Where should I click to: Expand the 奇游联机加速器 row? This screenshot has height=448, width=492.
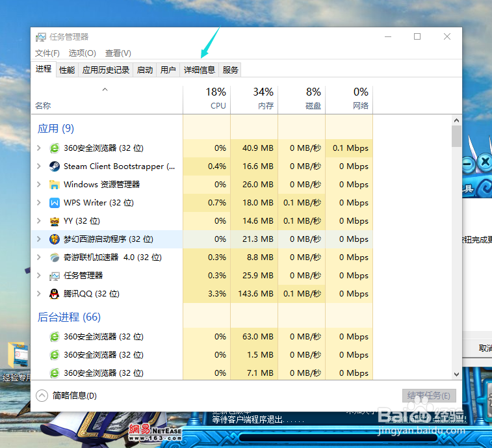point(39,257)
